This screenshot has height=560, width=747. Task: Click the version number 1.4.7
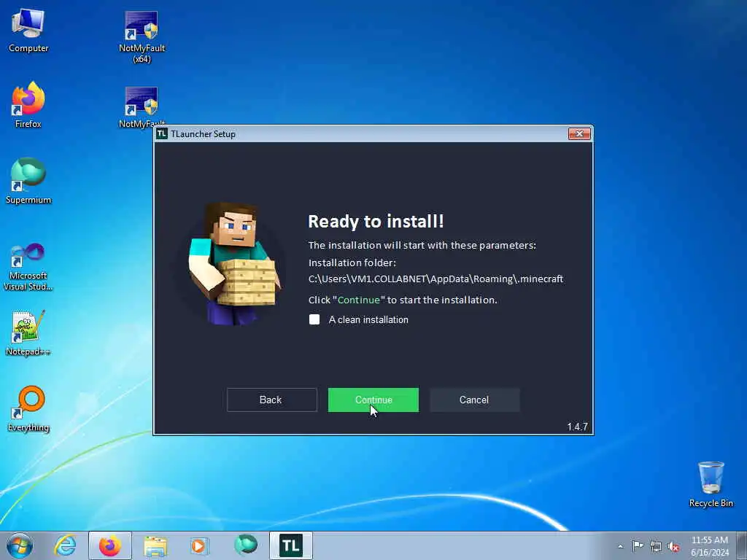pos(577,427)
